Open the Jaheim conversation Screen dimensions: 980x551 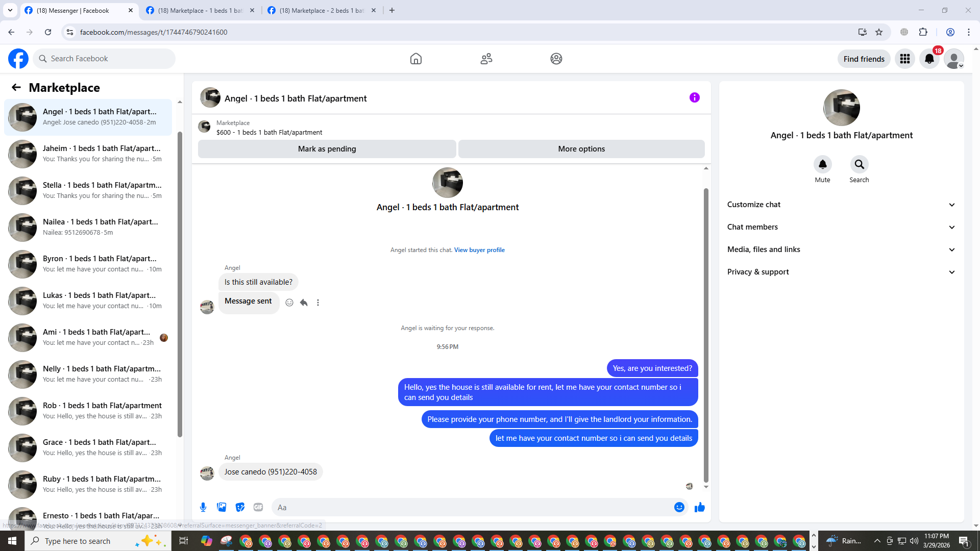pyautogui.click(x=88, y=154)
